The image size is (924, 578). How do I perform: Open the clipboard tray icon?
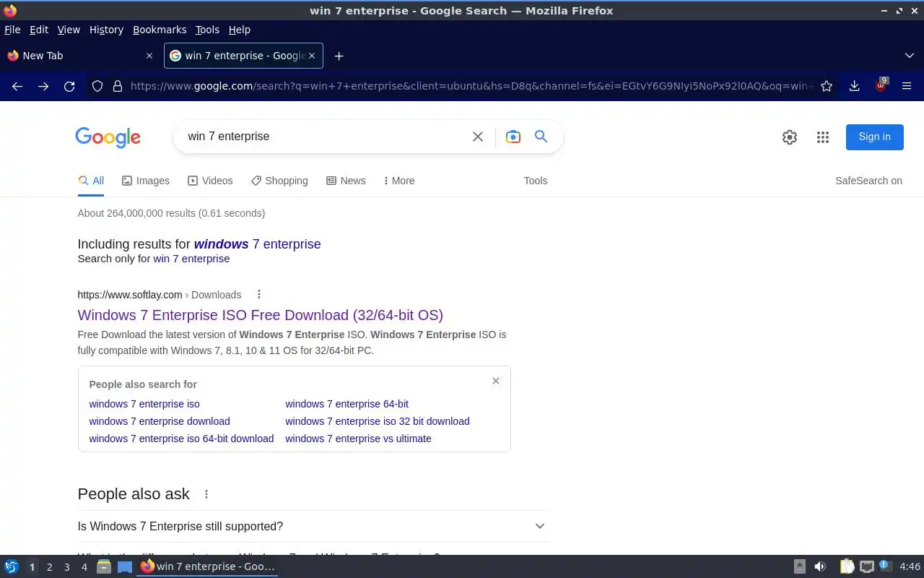click(x=847, y=566)
